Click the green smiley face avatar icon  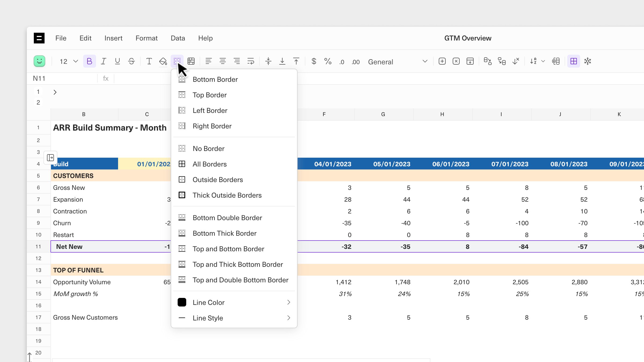pos(39,61)
